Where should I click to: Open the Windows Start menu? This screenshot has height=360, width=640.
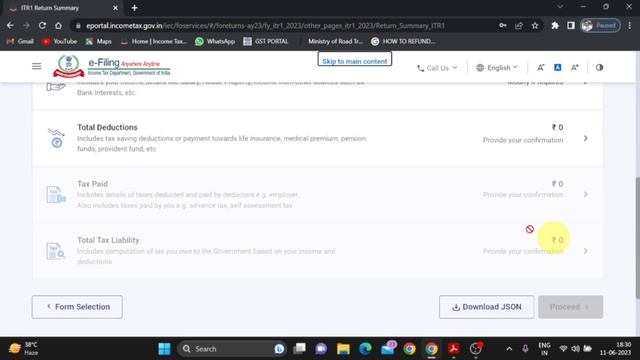click(x=164, y=349)
